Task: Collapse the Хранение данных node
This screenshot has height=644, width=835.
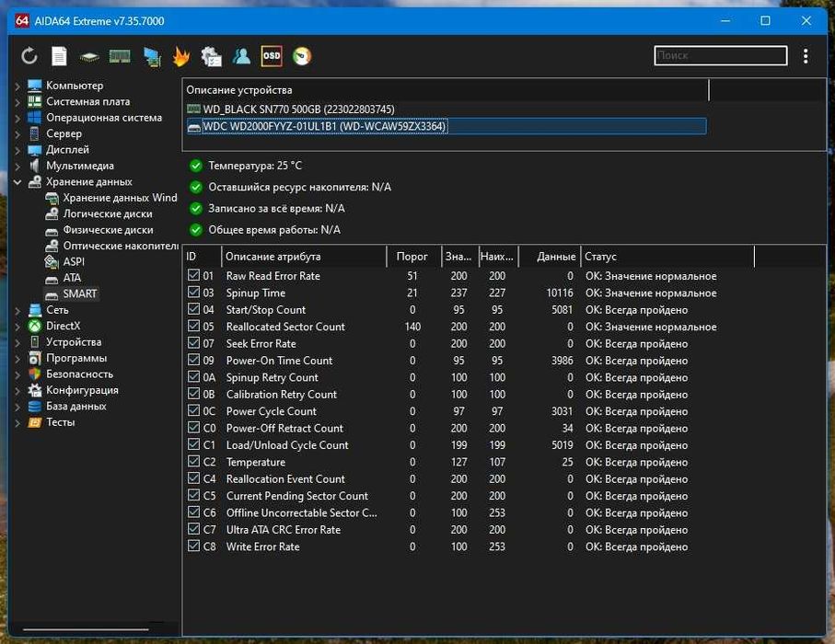Action: click(17, 182)
